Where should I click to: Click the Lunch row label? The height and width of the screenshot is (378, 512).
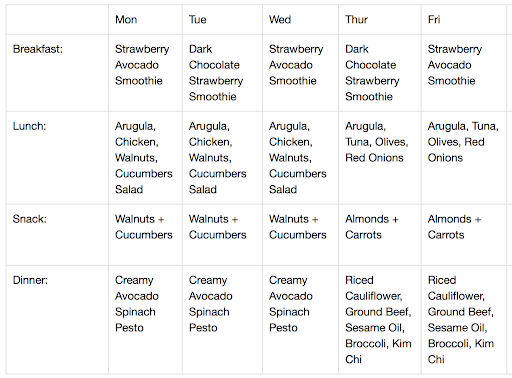pos(29,126)
